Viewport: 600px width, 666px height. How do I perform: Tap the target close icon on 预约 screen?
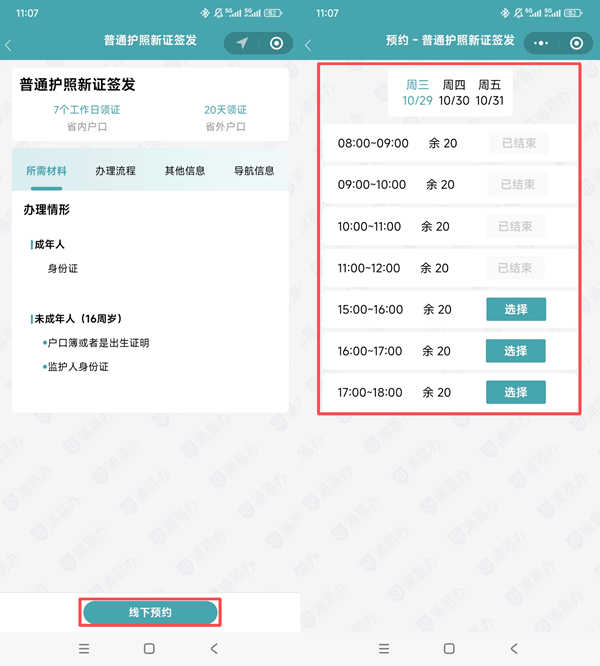576,43
